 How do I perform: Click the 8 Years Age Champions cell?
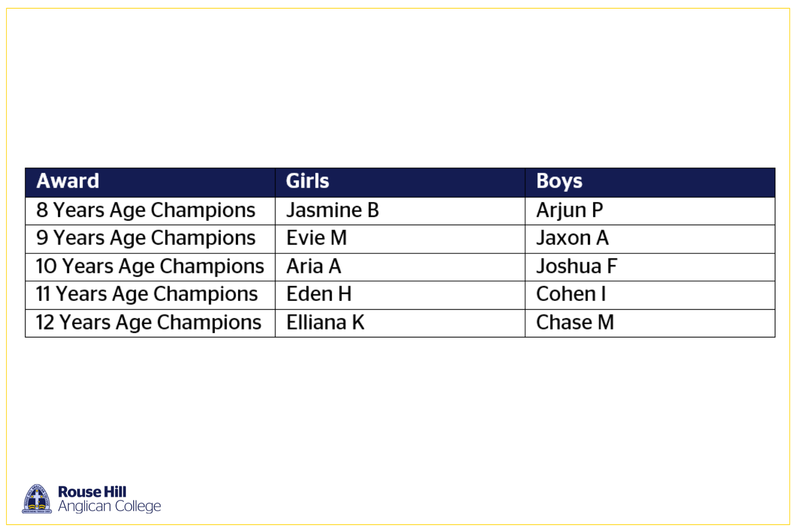pos(150,211)
